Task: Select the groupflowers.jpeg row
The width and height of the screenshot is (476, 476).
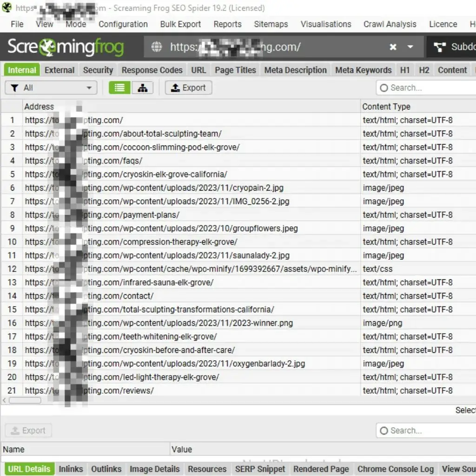Action: click(x=238, y=228)
